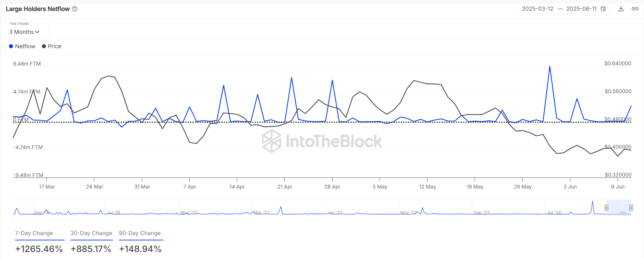Click the left navigator range handle
Screen dimensions: 644x259
606,208
